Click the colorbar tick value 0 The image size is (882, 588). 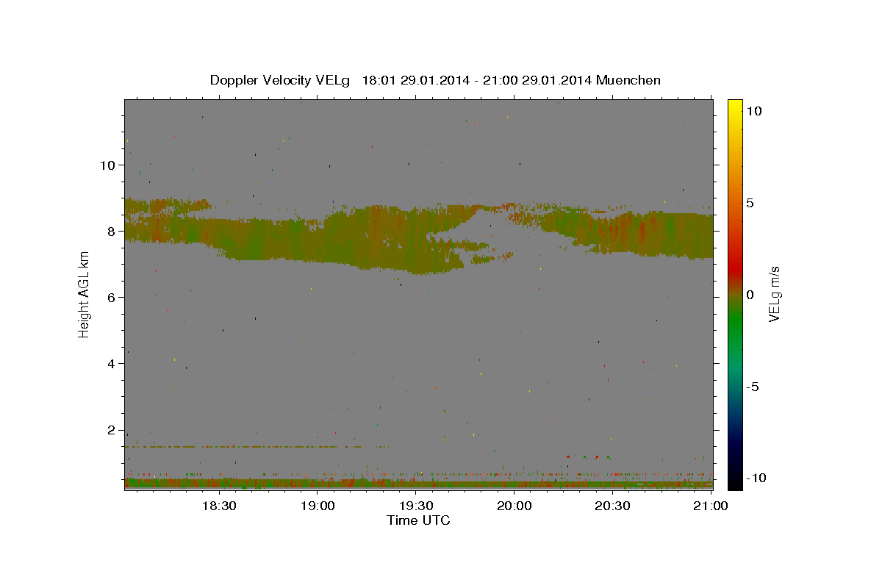(x=750, y=295)
